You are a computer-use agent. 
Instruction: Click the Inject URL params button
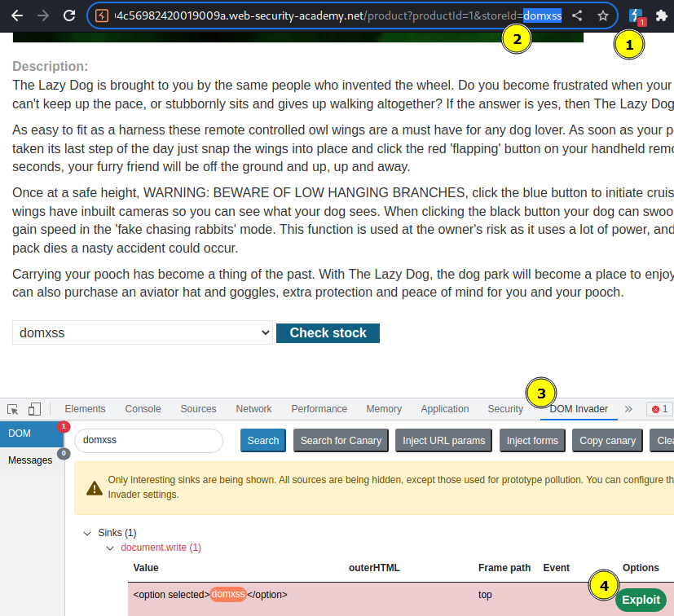[x=443, y=440]
